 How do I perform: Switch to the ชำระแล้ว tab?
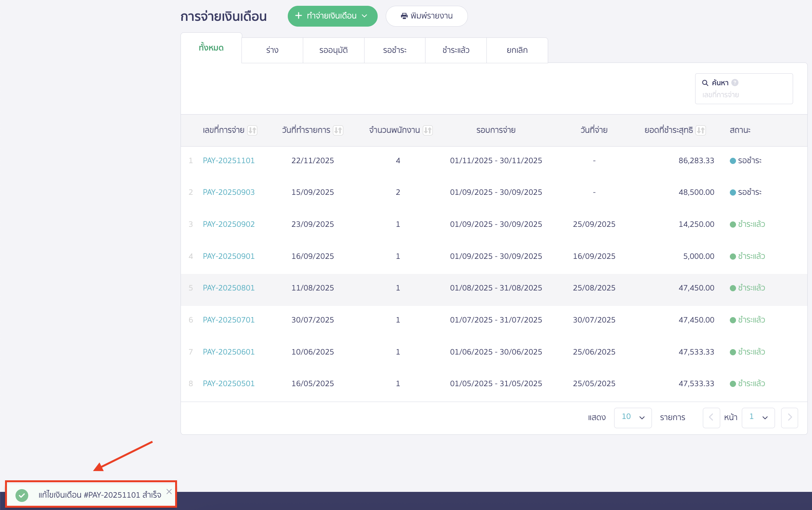pyautogui.click(x=456, y=50)
